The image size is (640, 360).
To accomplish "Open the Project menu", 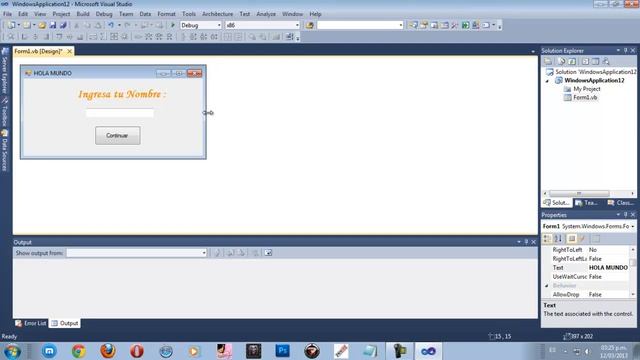I will (x=61, y=14).
